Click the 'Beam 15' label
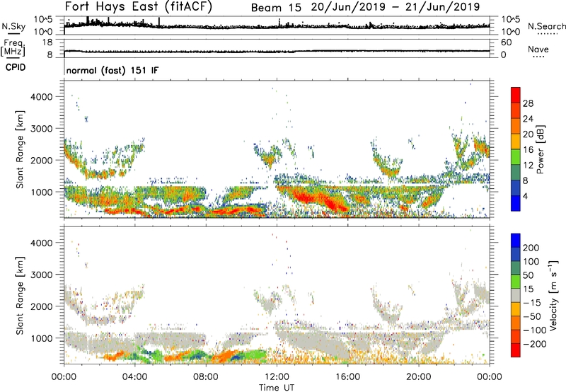 click(276, 8)
